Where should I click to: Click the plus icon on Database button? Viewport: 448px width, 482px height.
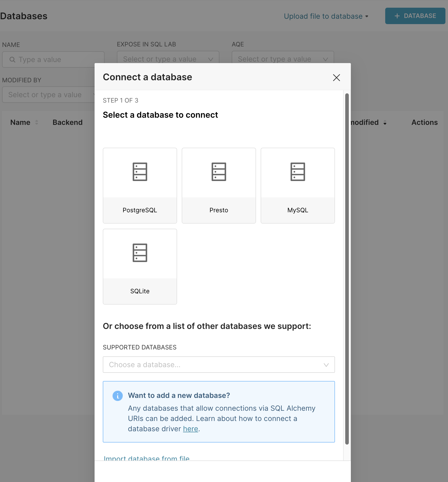397,16
